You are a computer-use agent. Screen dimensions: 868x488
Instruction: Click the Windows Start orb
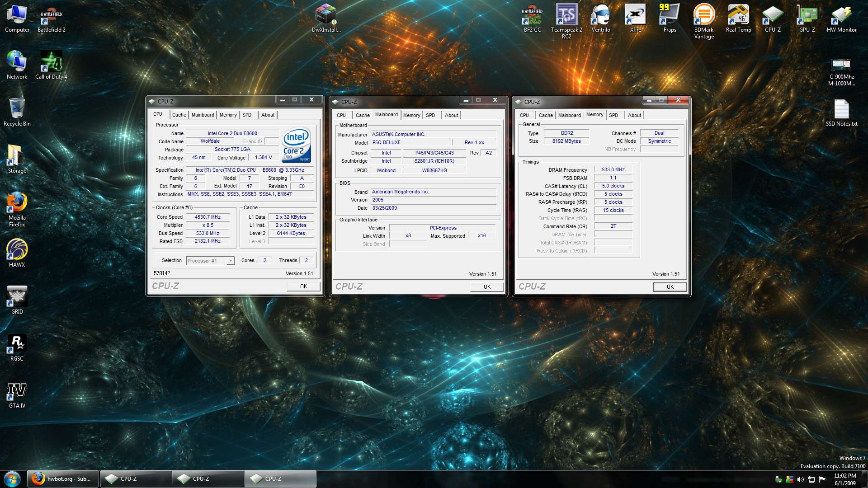click(12, 479)
